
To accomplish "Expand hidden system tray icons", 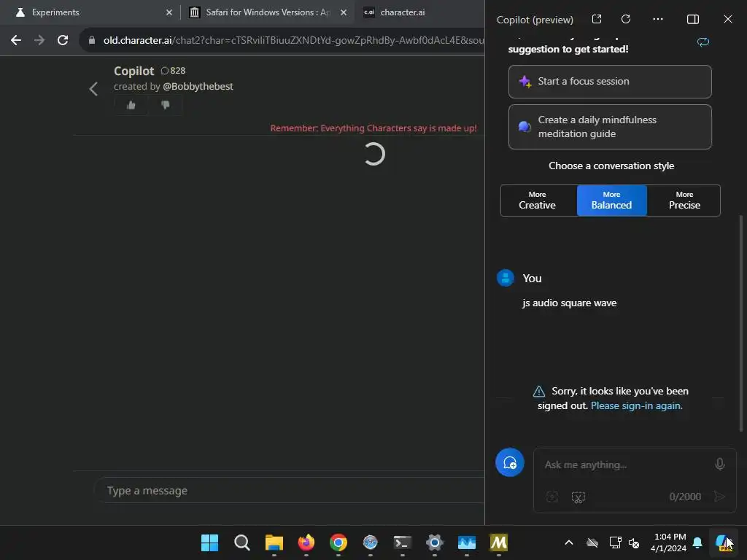I will pyautogui.click(x=569, y=542).
